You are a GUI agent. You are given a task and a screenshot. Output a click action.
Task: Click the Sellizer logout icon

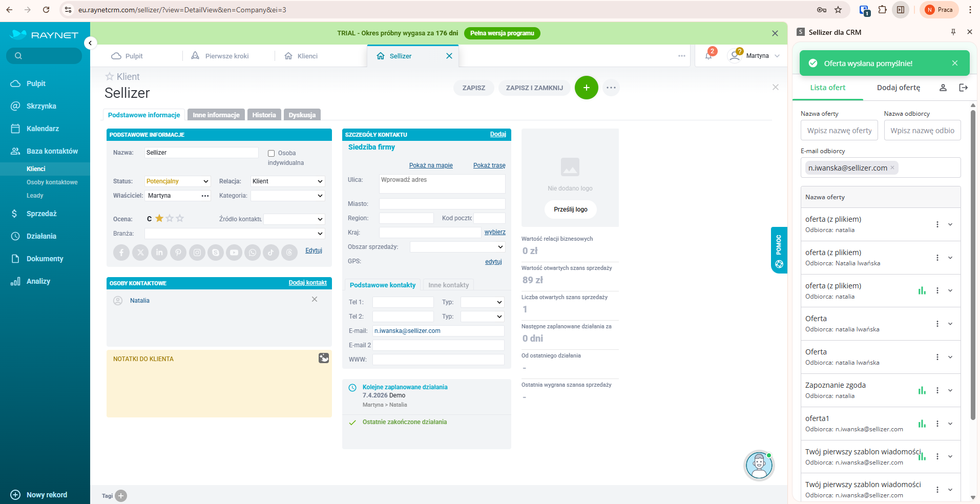point(963,88)
